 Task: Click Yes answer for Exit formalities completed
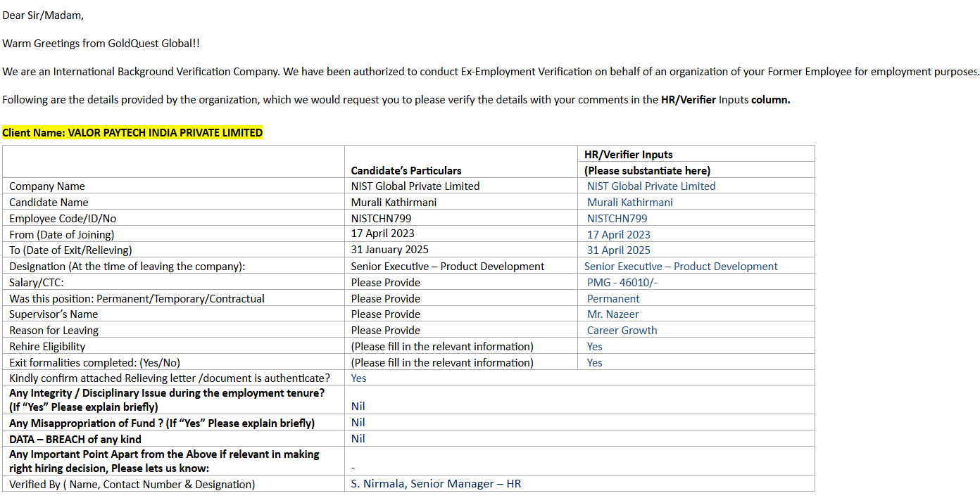(x=595, y=363)
